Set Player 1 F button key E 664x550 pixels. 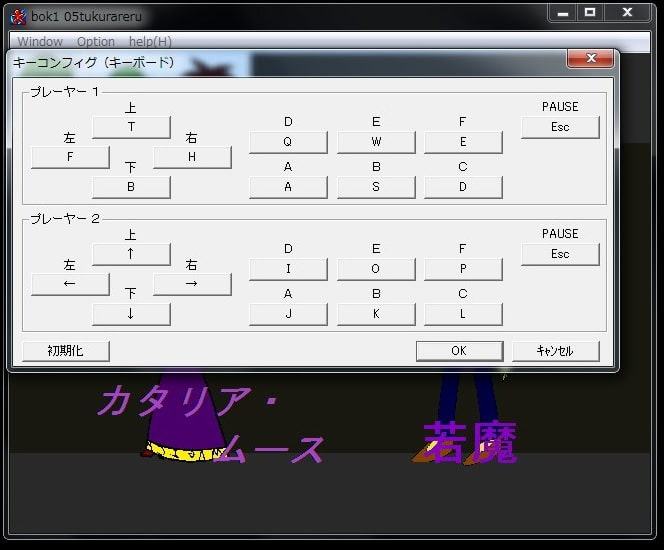click(463, 142)
